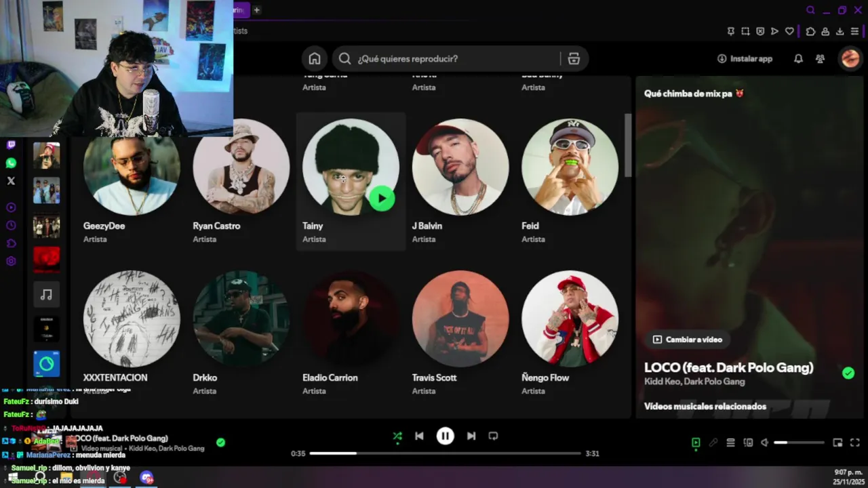The height and width of the screenshot is (488, 868).
Task: Mute the volume speaker icon
Action: coord(765,443)
